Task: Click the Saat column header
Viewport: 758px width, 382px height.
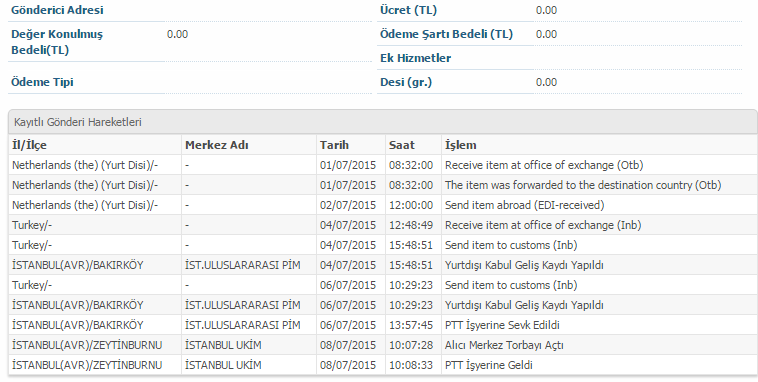Action: (402, 145)
